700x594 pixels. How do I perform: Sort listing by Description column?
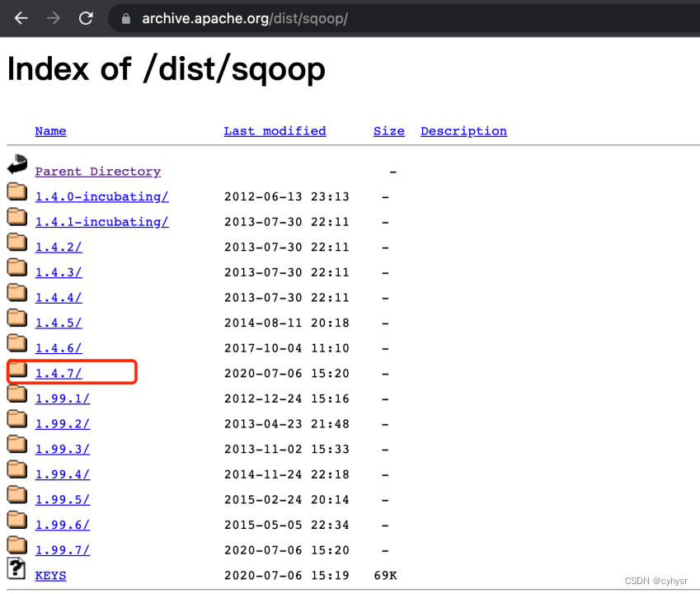click(x=463, y=131)
